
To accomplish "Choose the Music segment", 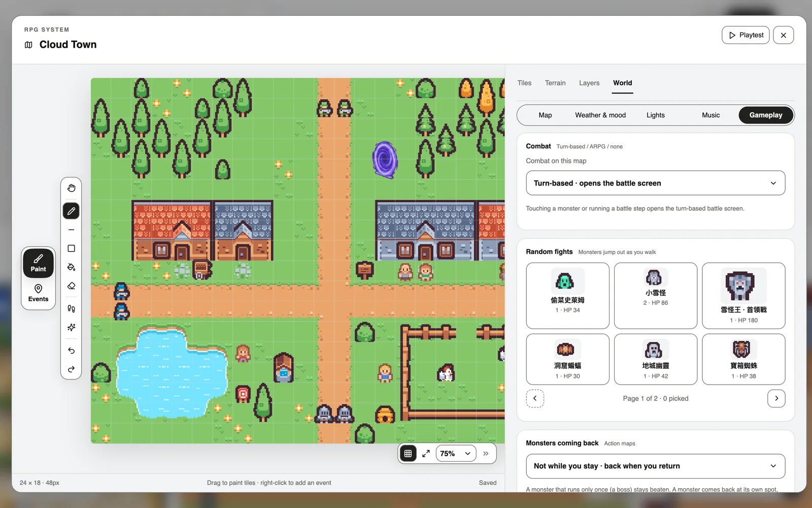I will 710,115.
